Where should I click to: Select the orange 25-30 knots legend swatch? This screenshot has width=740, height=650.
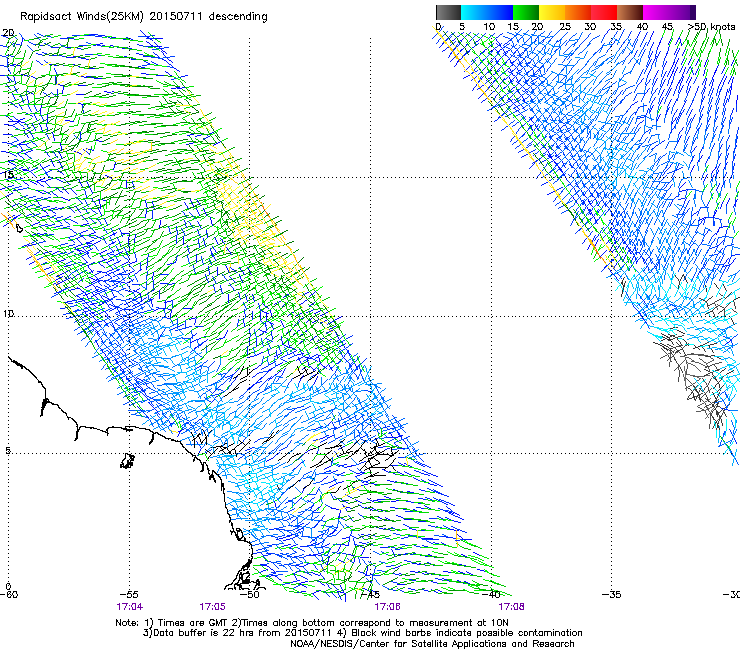pyautogui.click(x=578, y=12)
